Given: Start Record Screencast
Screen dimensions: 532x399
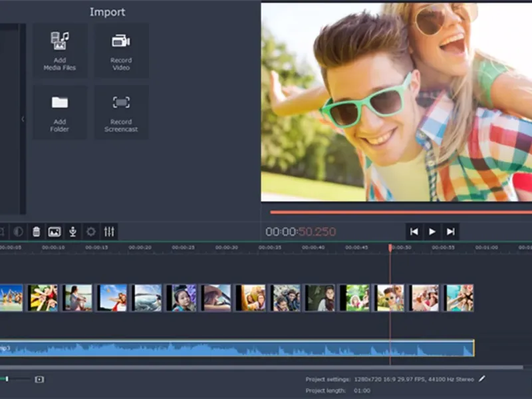Looking at the screenshot, I should coord(121,112).
